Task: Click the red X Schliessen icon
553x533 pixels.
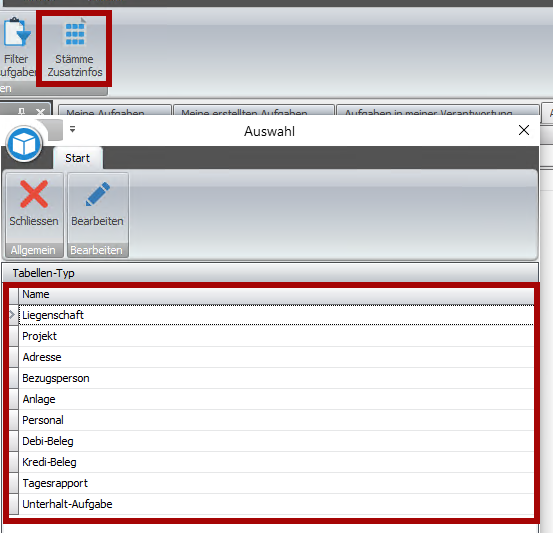Action: [34, 194]
